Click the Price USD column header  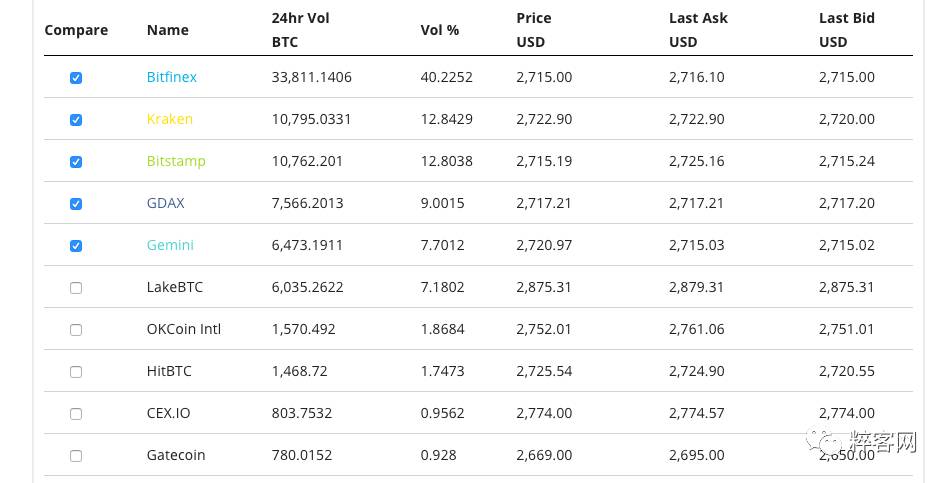coord(534,30)
